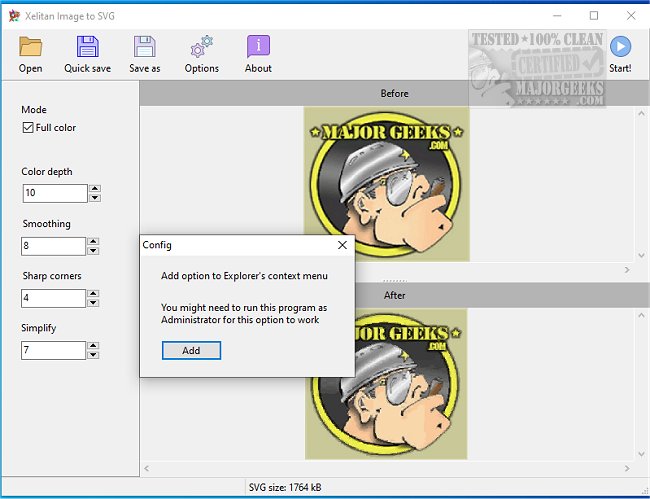Click the About info icon
650x499 pixels.
pos(258,46)
